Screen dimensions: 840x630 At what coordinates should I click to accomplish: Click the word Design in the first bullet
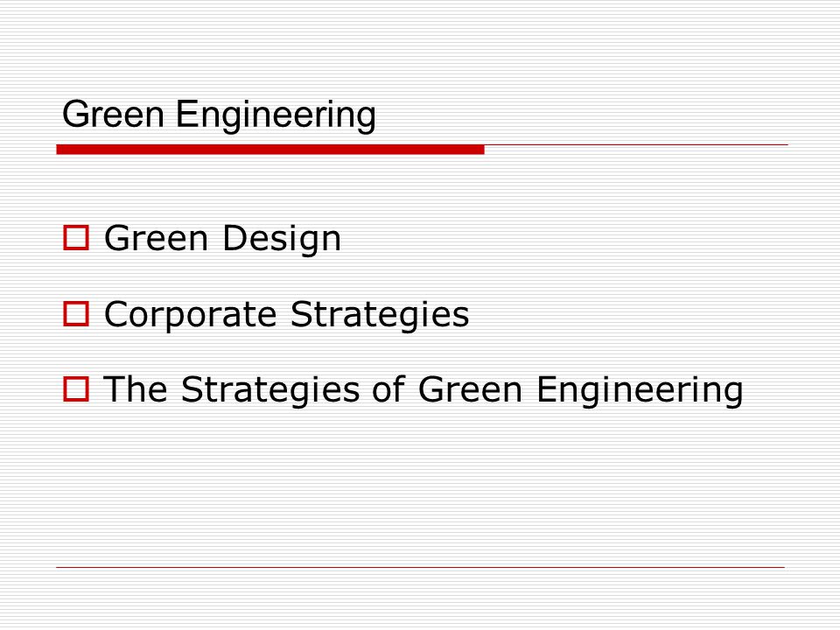point(282,239)
